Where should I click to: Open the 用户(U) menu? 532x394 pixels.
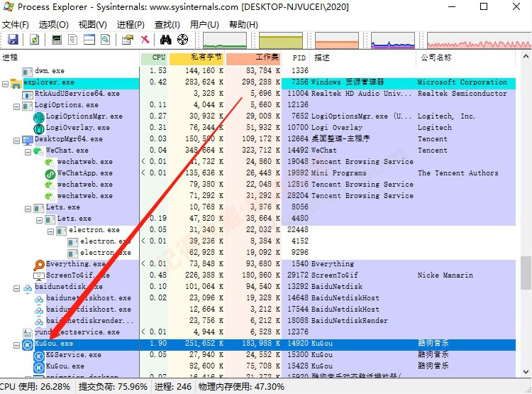204,25
